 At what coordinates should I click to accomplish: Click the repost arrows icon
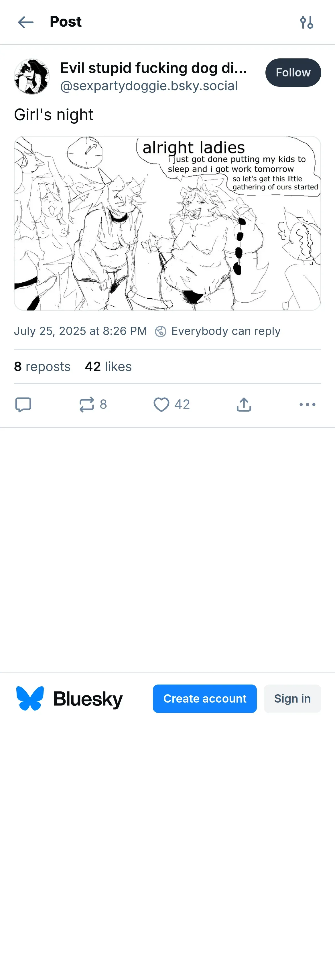87,405
